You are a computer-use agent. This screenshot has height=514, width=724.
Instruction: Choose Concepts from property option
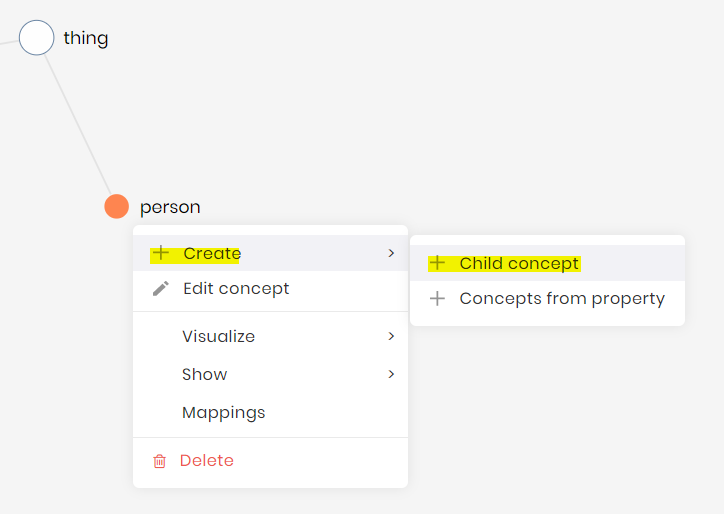coord(561,298)
